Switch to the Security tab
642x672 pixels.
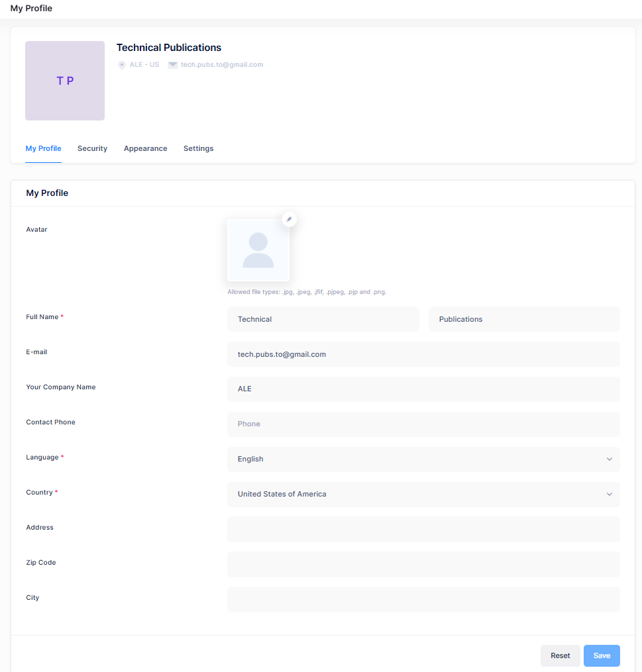point(92,148)
